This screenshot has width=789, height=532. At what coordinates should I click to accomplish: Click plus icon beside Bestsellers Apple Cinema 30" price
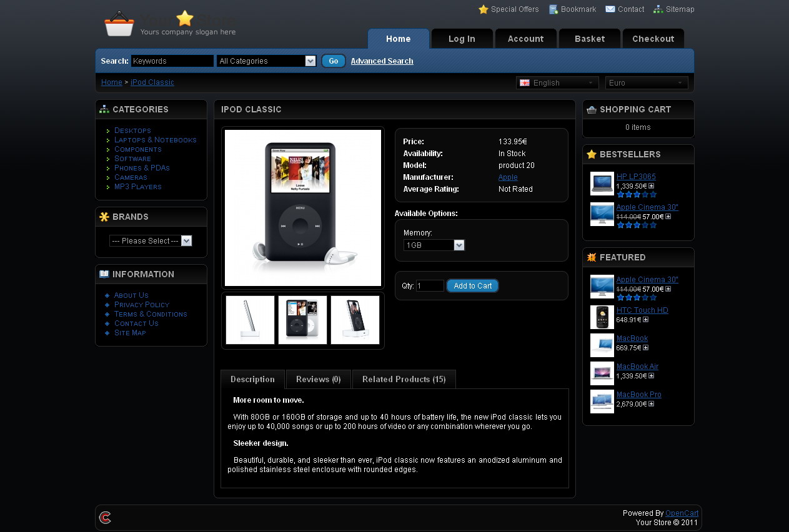tap(668, 217)
